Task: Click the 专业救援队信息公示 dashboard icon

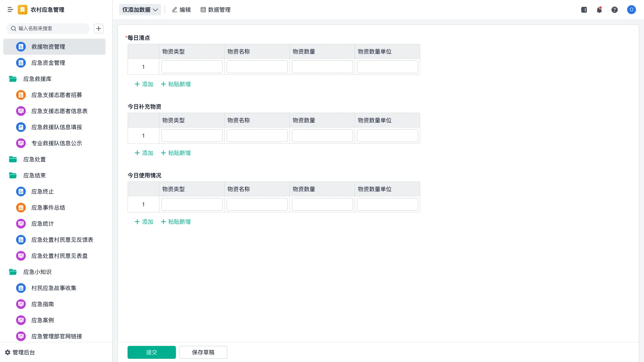Action: (x=21, y=143)
